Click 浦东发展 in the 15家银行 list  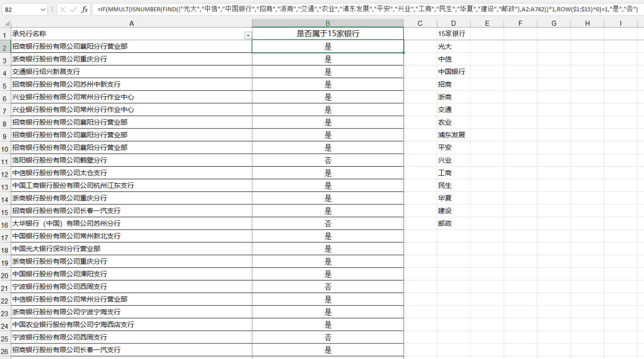(x=453, y=135)
